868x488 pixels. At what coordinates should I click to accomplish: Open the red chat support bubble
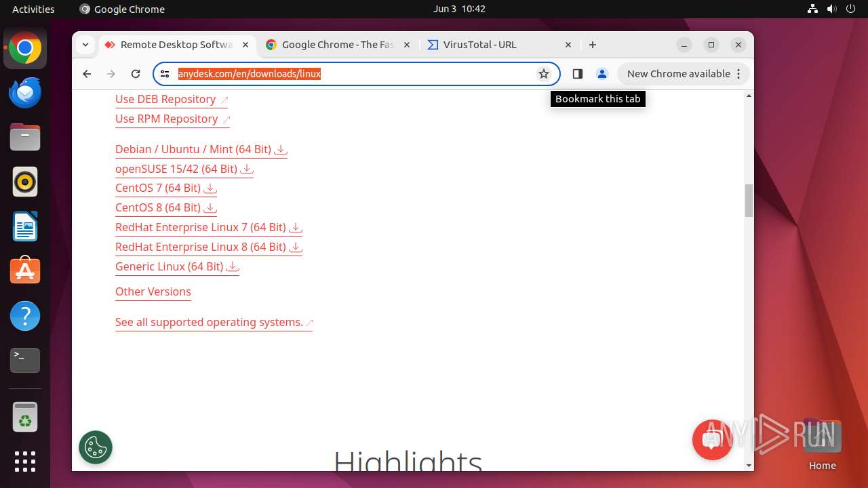(x=712, y=440)
